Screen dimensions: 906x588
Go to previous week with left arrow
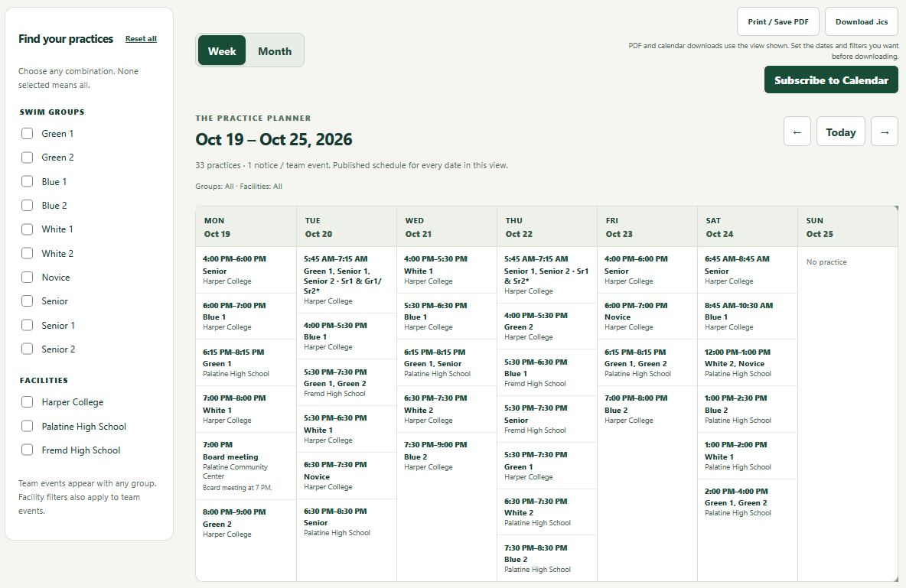click(797, 131)
